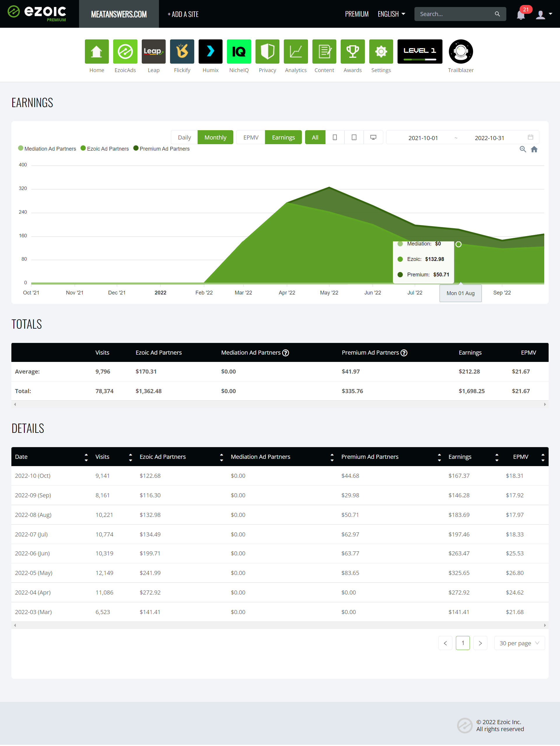Screen dimensions: 560x746
Task: Open the Analytics chart icon
Action: coord(296,52)
